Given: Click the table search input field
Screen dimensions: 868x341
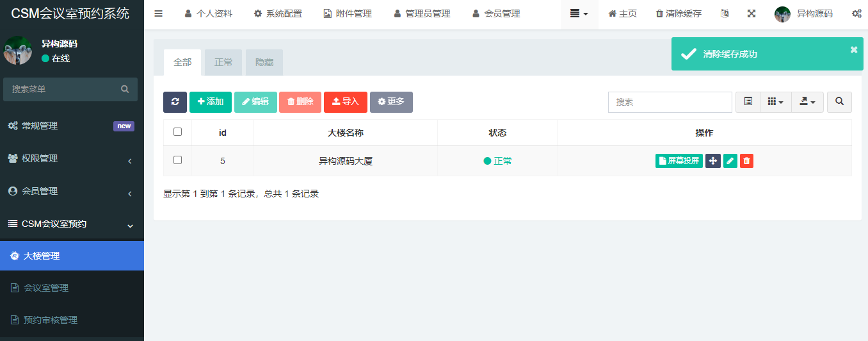Looking at the screenshot, I should point(670,102).
